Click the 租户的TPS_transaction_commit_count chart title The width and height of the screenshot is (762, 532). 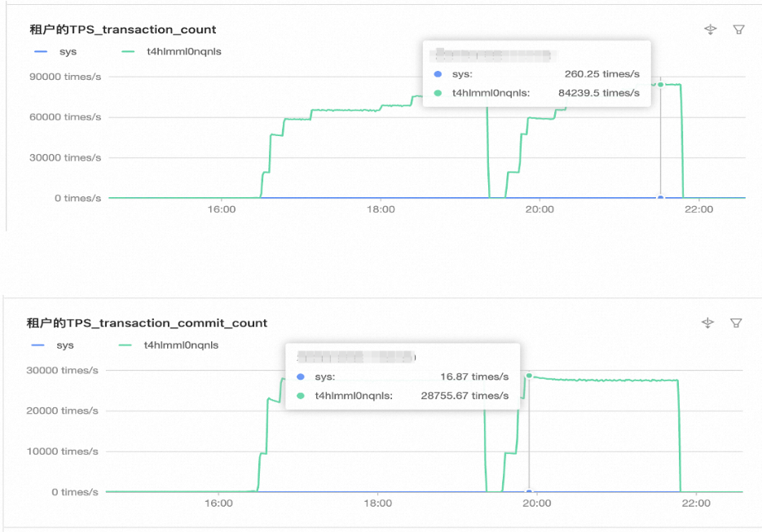pyautogui.click(x=147, y=323)
